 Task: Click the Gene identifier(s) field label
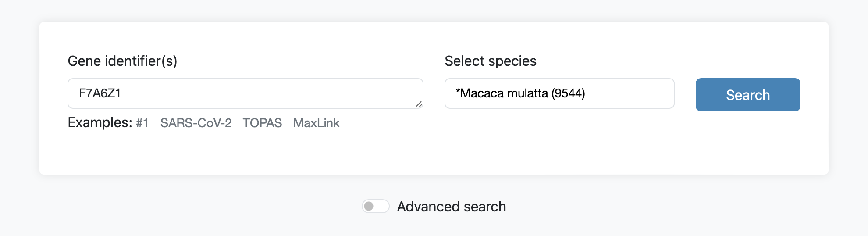tap(122, 61)
